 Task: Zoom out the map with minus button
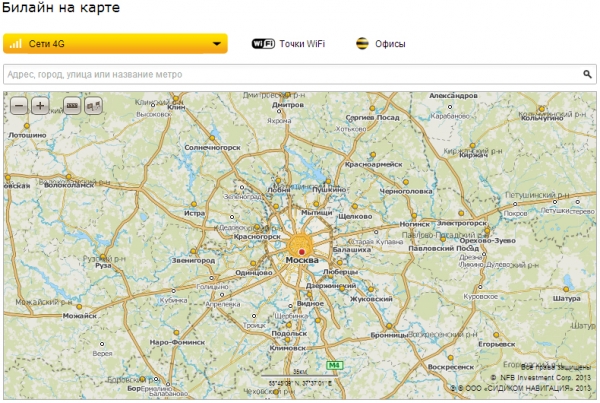19,106
